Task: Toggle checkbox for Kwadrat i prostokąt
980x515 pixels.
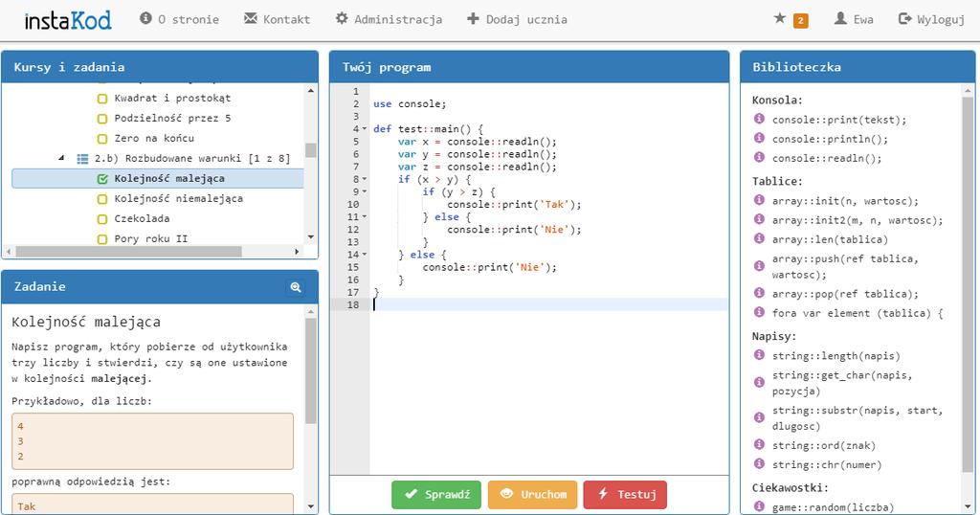Action: point(102,99)
